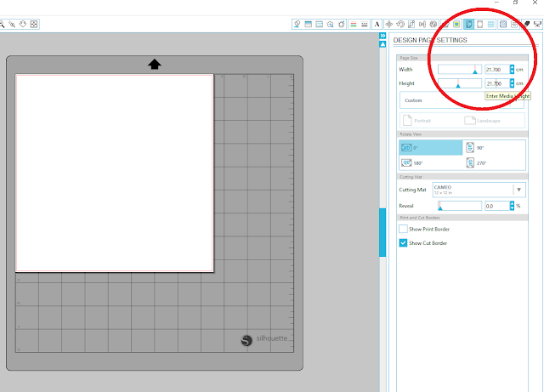Select Portrait orientation
Image resolution: width=544 pixels, height=392 pixels.
point(417,121)
